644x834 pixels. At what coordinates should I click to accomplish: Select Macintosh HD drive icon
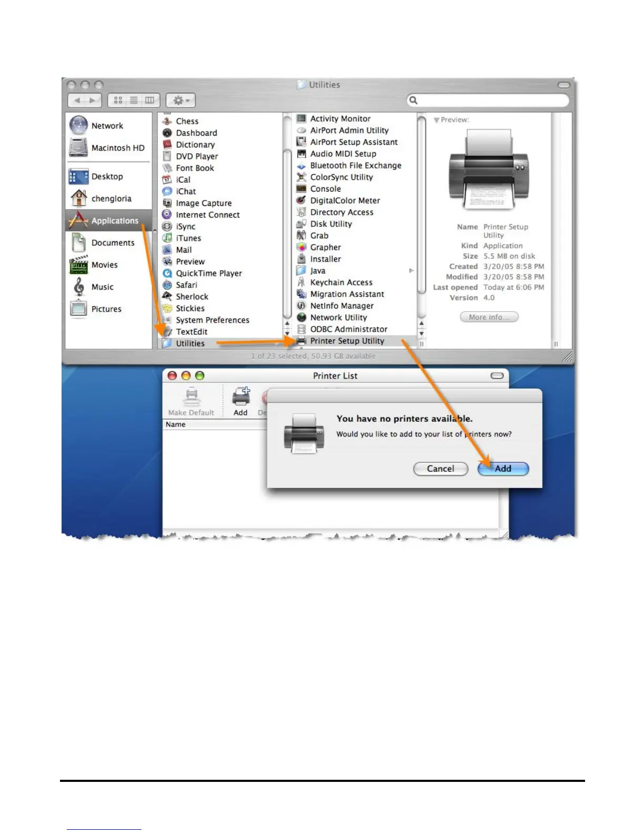click(78, 147)
